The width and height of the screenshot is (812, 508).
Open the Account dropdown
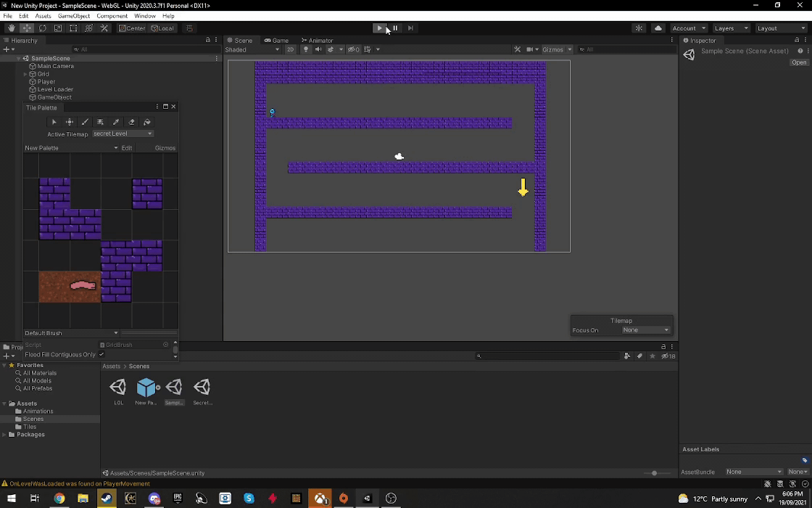(689, 28)
